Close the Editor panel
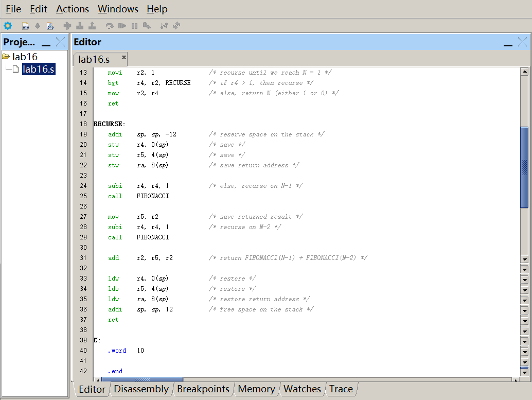The width and height of the screenshot is (532, 400). point(523,42)
